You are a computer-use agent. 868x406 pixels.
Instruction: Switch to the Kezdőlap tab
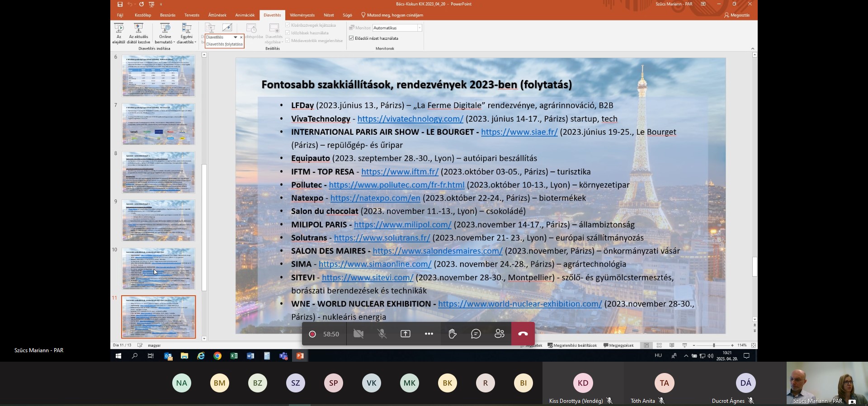tap(143, 15)
